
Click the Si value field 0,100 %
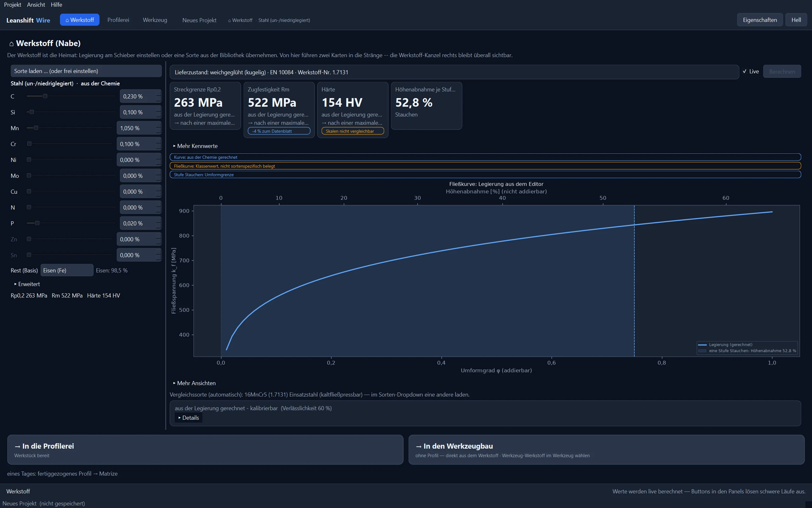141,112
